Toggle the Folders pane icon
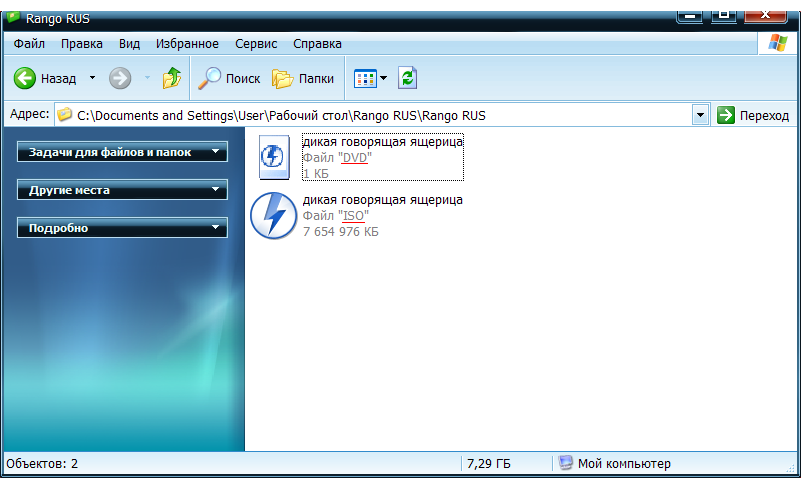The width and height of the screenshot is (801, 478). click(282, 79)
